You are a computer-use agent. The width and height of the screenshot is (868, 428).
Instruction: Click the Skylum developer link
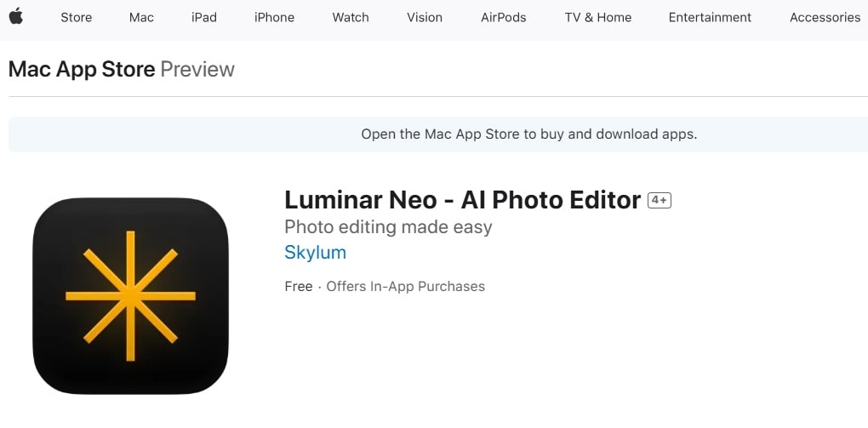[315, 253]
